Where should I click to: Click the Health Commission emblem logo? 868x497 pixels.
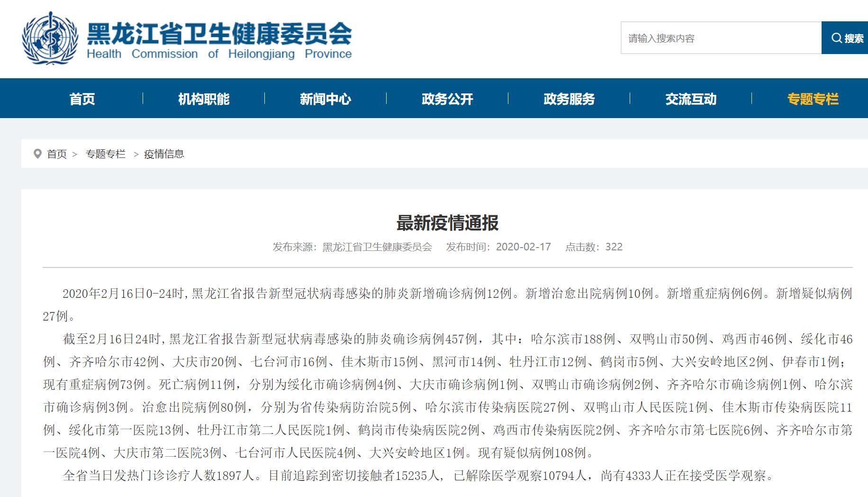50,39
